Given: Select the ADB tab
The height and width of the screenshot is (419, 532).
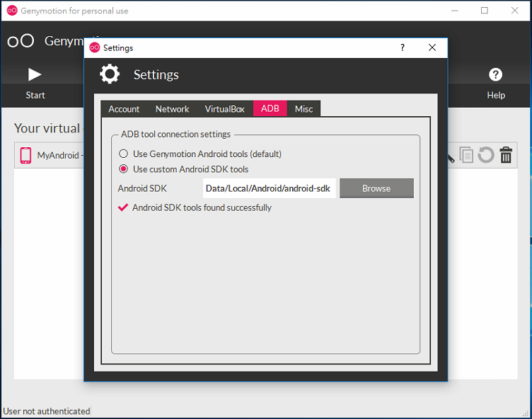Looking at the screenshot, I should (270, 109).
